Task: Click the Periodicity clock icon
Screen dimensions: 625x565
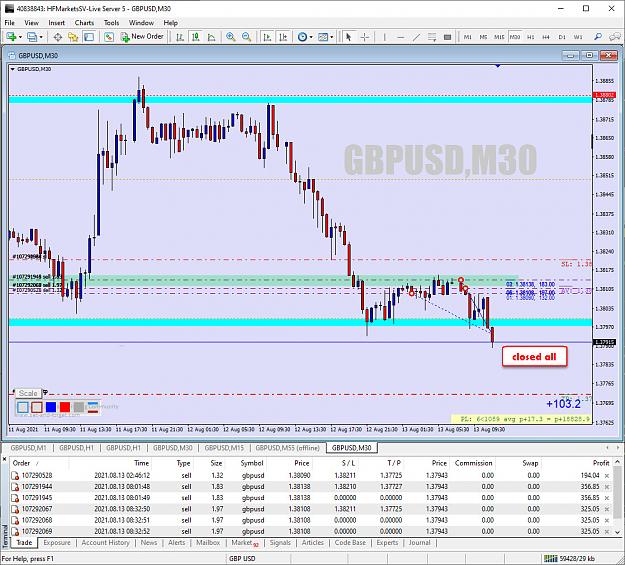Action: (303, 37)
